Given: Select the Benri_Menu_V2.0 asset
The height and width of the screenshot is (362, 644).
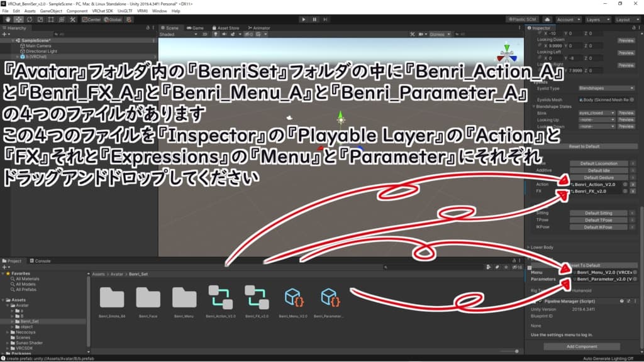Looking at the screenshot, I should [x=293, y=297].
